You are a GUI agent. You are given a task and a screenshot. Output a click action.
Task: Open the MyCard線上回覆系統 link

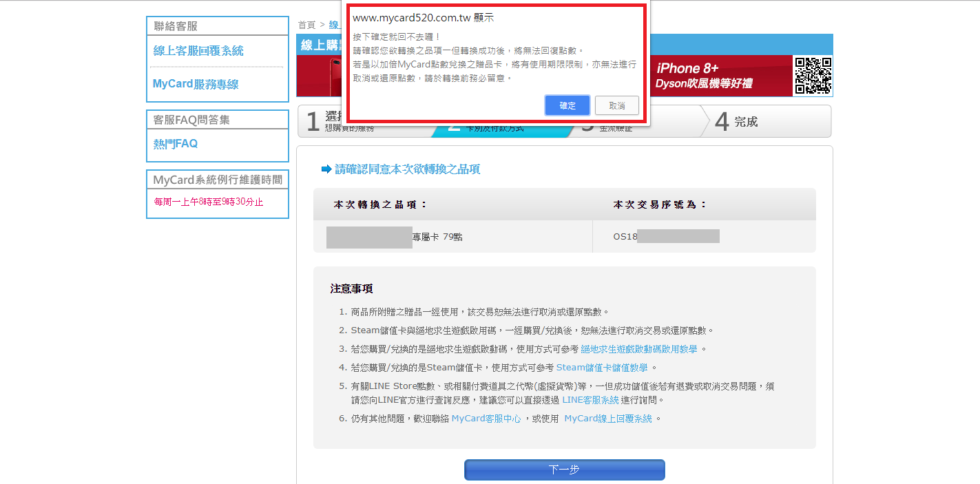click(x=607, y=419)
